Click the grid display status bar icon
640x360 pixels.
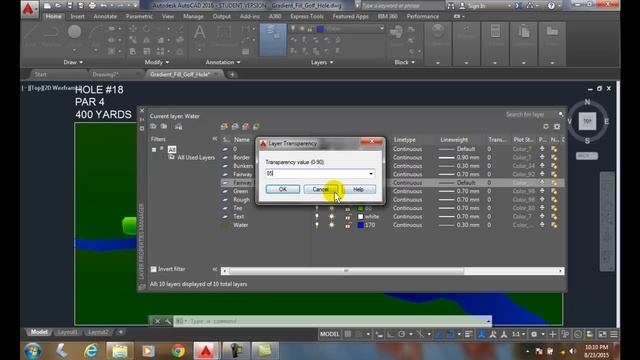click(x=348, y=334)
